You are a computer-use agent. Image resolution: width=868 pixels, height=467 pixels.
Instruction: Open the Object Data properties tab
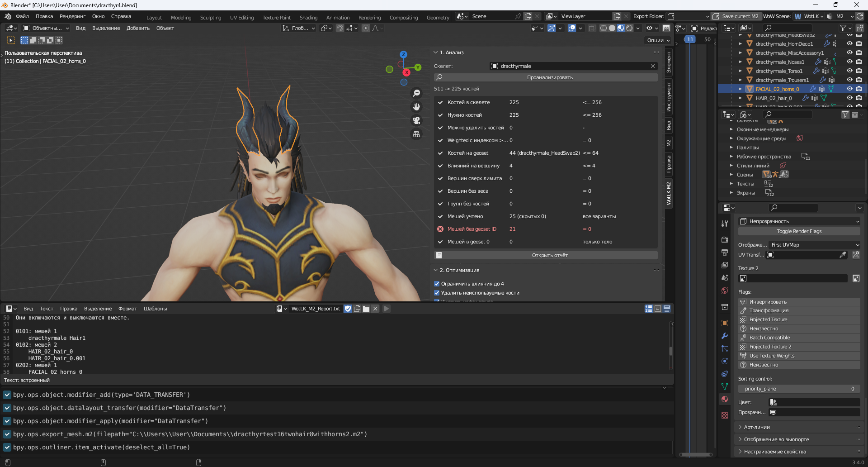pyautogui.click(x=725, y=386)
